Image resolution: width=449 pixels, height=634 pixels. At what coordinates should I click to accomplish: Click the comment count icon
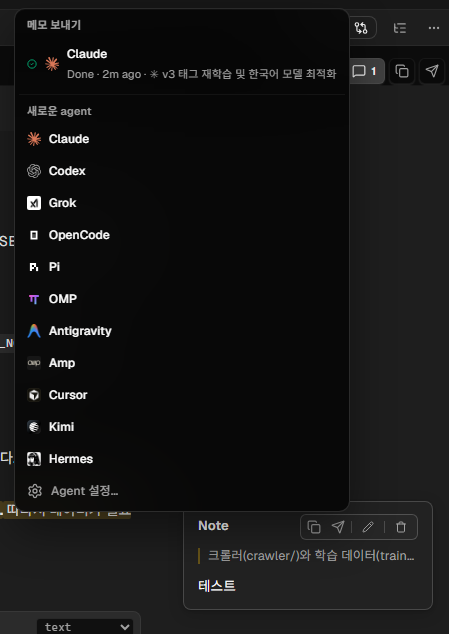tap(365, 72)
